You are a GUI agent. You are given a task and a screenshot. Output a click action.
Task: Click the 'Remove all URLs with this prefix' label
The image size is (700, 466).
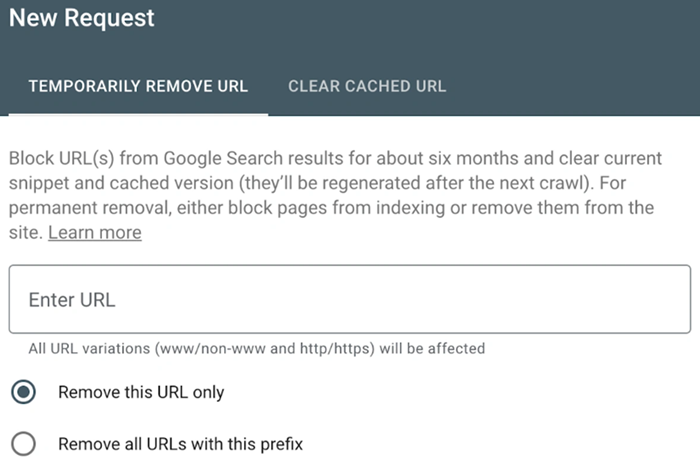[x=180, y=443]
